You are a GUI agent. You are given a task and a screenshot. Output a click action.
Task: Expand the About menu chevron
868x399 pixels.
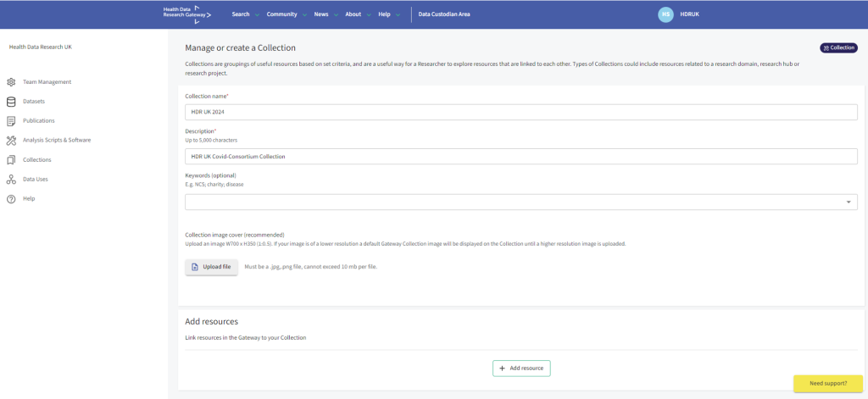[x=369, y=15]
